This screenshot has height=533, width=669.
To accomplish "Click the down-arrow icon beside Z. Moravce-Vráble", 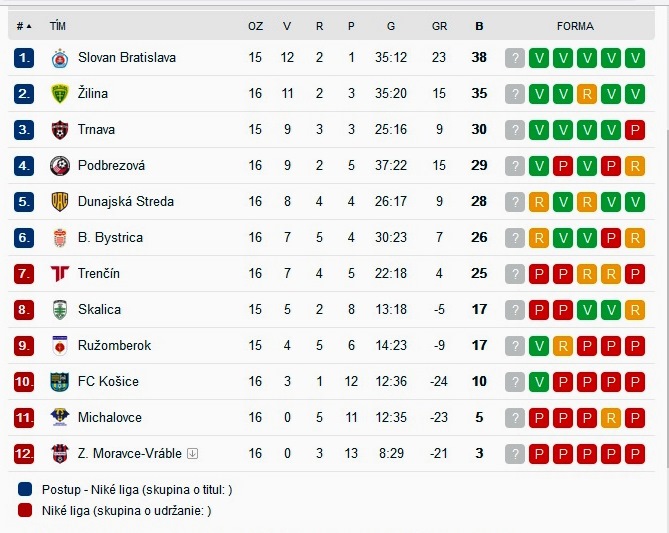I will tap(192, 453).
